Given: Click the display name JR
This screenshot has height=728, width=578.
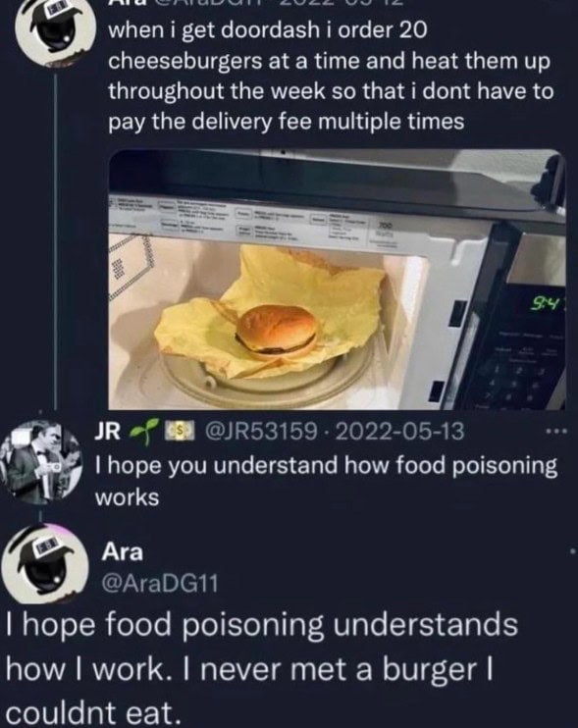Looking at the screenshot, I should tap(107, 432).
